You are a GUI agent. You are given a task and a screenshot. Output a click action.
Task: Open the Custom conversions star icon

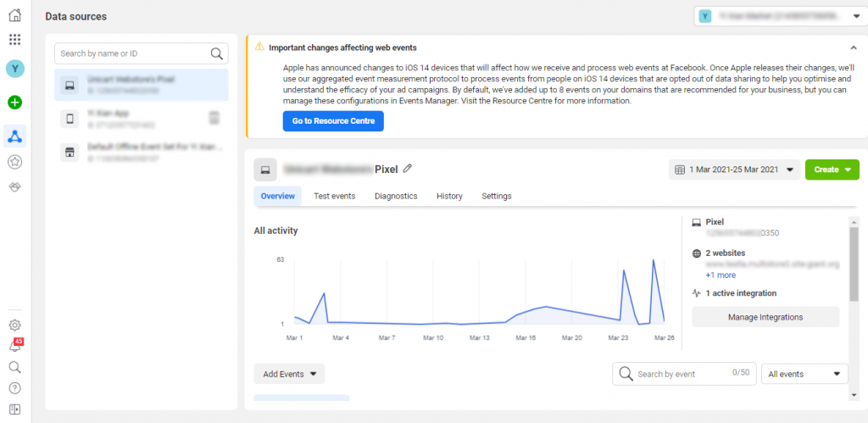coord(15,162)
